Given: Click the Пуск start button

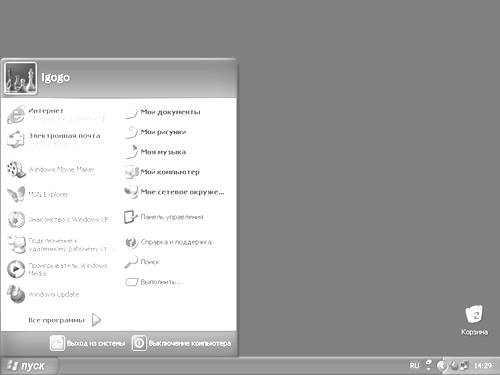Looking at the screenshot, I should (x=29, y=366).
